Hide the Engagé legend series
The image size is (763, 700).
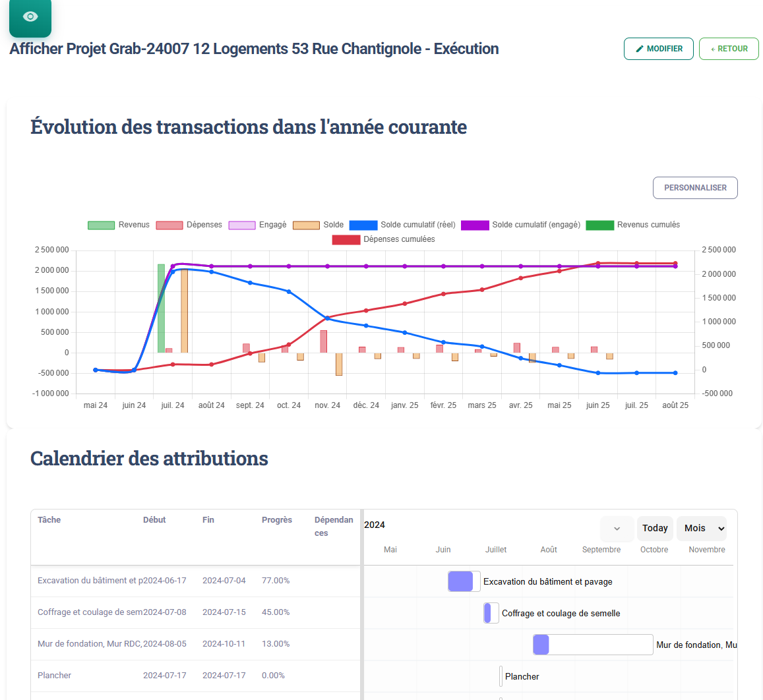257,225
